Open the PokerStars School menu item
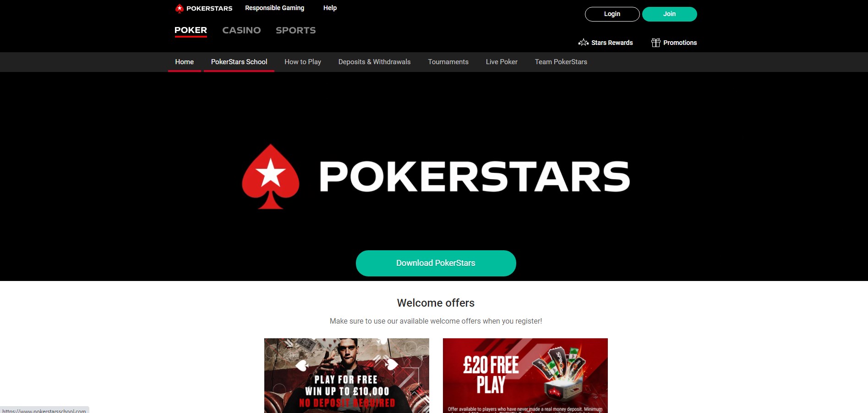This screenshot has width=868, height=413. coord(239,62)
